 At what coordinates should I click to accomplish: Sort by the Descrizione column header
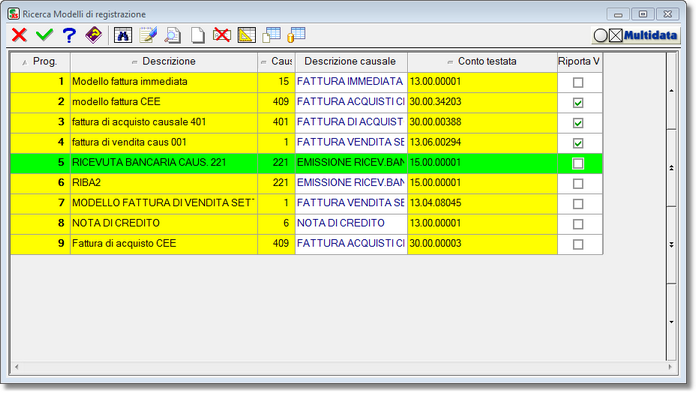[x=164, y=62]
